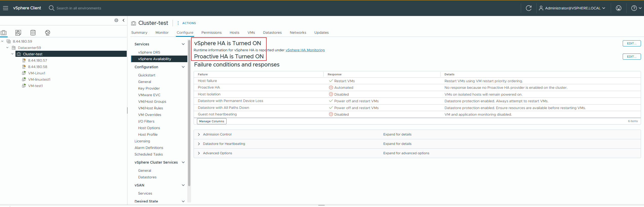Switch to Networking inventory view
This screenshot has height=207, width=644.
click(x=48, y=32)
